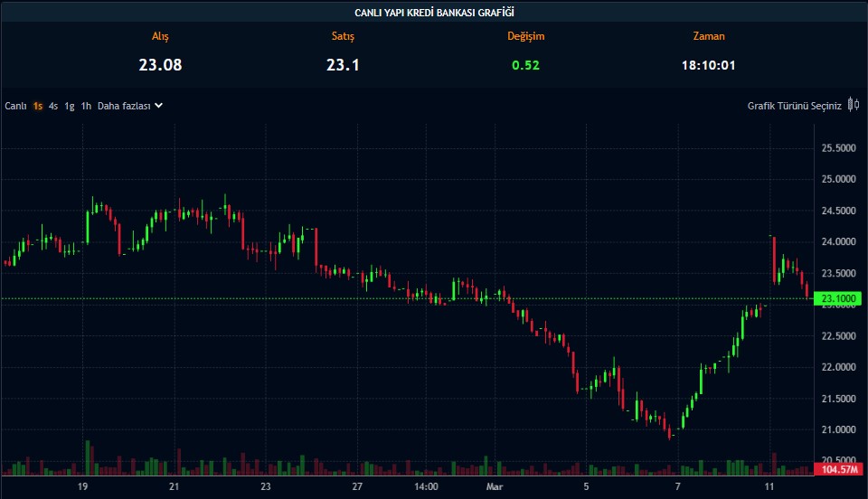Select the Canlı live chart mode

pyautogui.click(x=15, y=106)
